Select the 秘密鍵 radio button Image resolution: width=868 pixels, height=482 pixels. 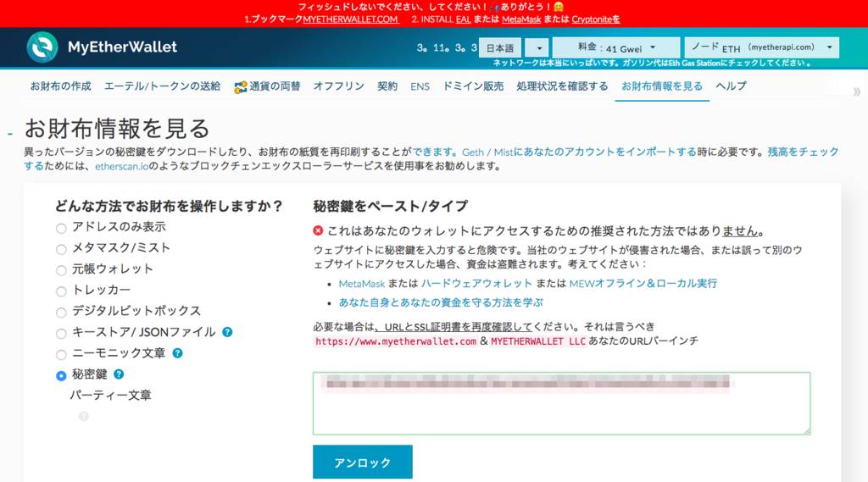[61, 376]
